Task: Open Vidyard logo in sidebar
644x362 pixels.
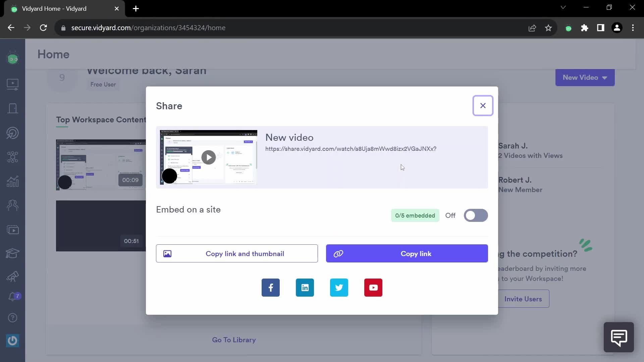Action: [13, 59]
